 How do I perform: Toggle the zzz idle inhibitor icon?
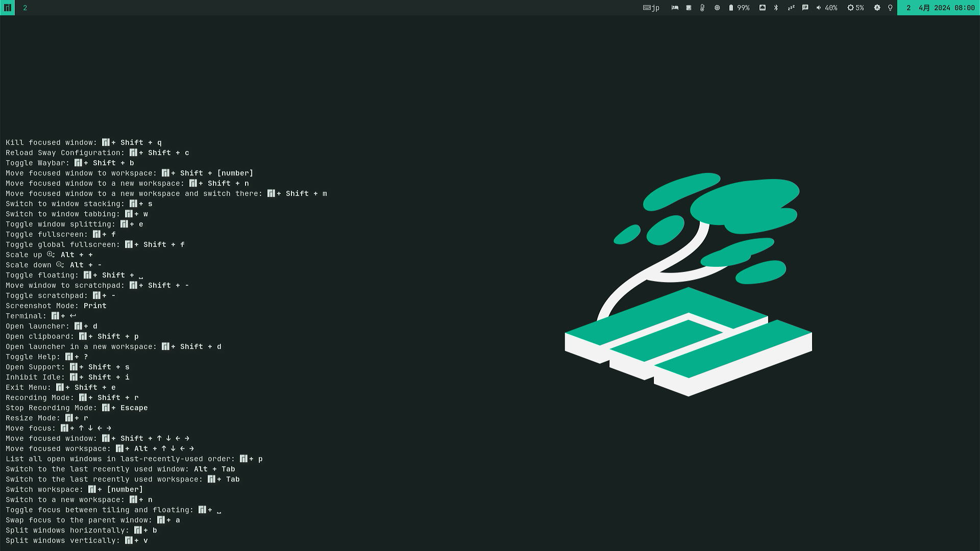pos(791,8)
